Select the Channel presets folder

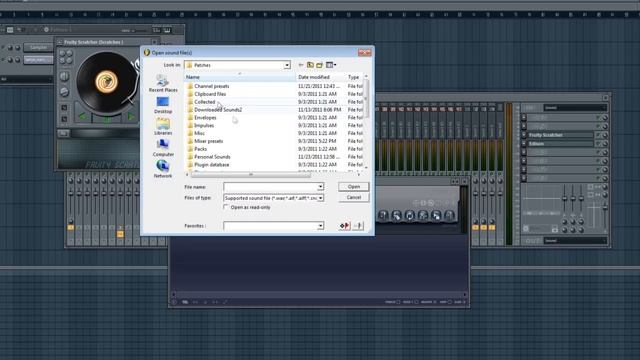click(x=211, y=86)
